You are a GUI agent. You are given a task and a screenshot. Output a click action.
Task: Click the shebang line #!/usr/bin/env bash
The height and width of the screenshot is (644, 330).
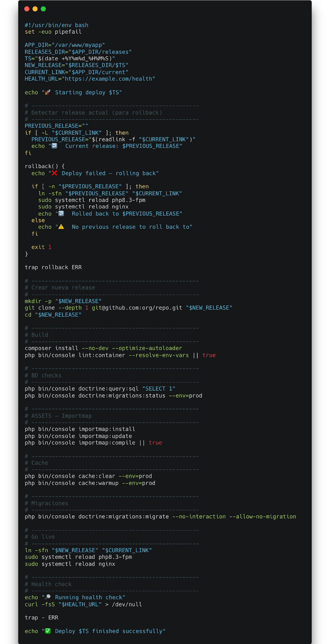tap(56, 25)
